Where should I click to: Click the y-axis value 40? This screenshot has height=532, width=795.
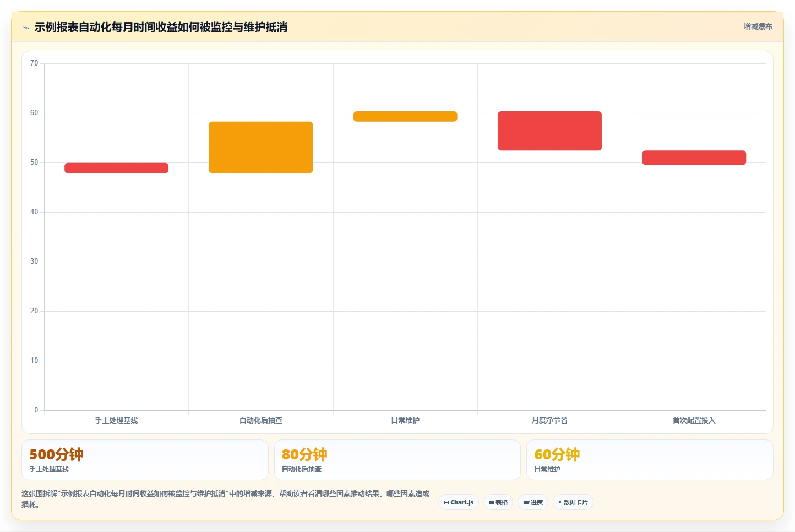(x=34, y=212)
